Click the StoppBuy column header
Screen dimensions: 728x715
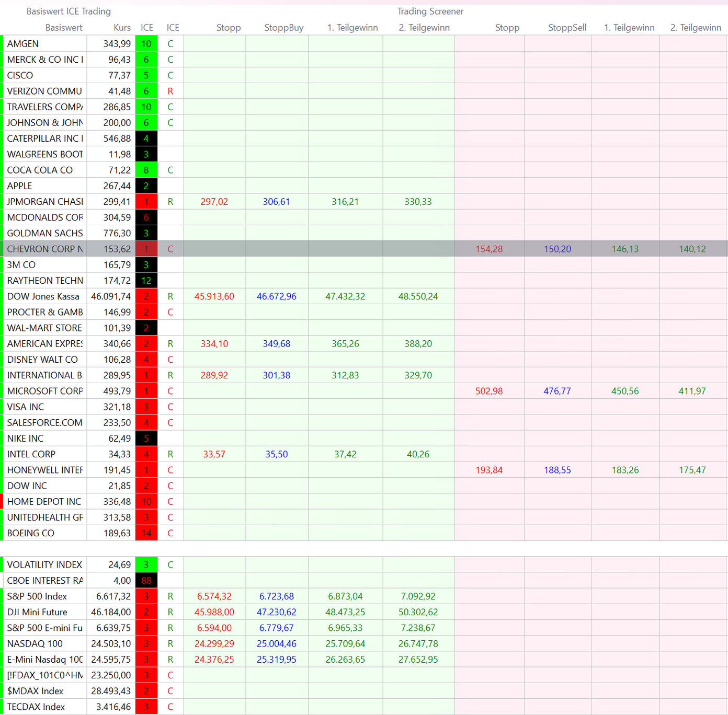click(283, 28)
